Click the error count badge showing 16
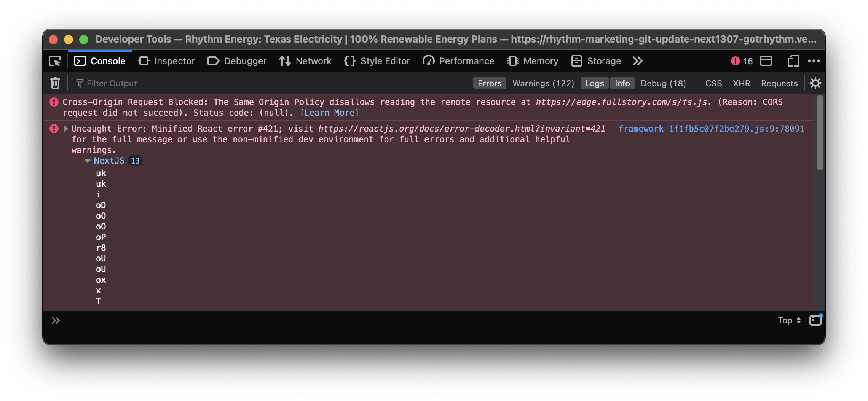 742,61
